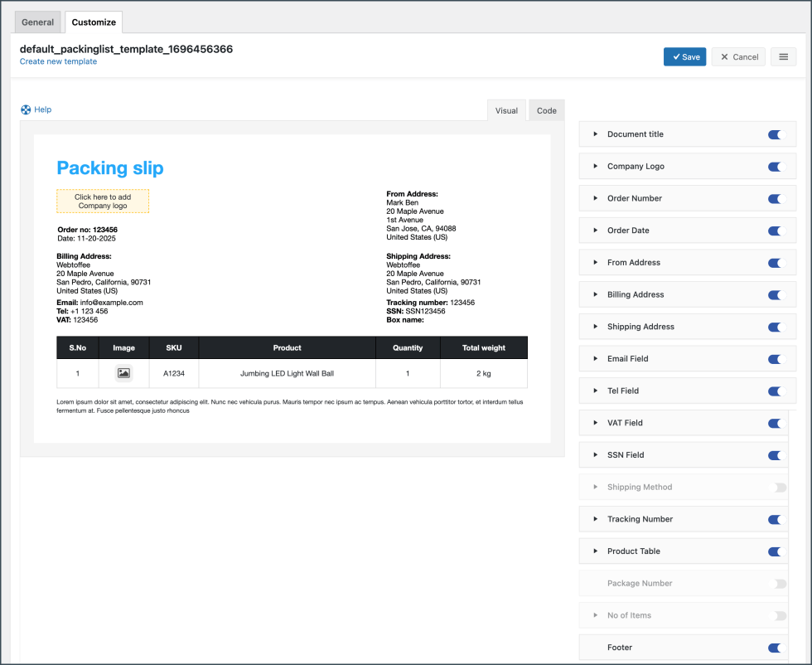
Task: Disable Email Field switch
Action: click(777, 360)
